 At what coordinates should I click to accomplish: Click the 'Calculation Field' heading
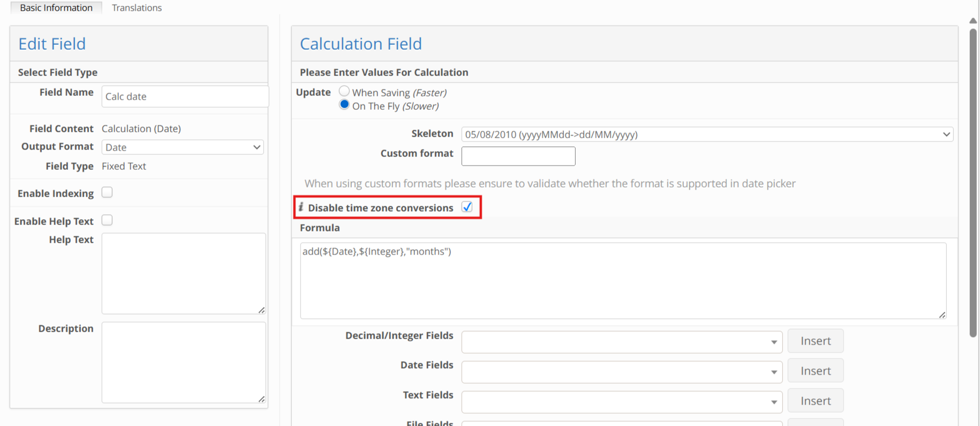(361, 43)
